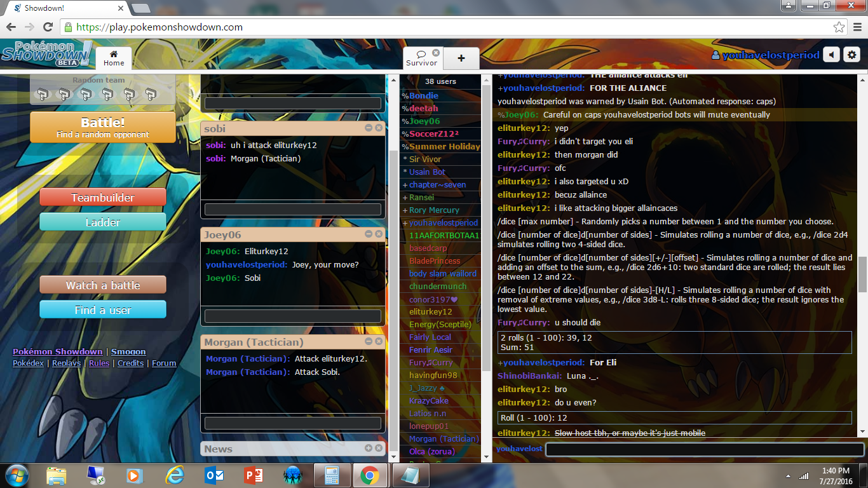
Task: Bookmark this page with the star icon
Action: point(839,27)
